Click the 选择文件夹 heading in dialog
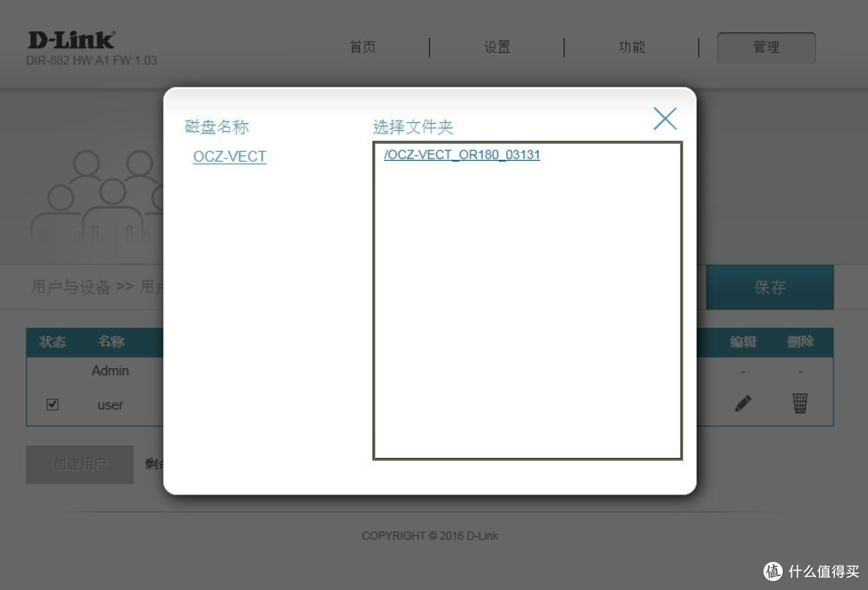Image resolution: width=868 pixels, height=590 pixels. pos(413,127)
